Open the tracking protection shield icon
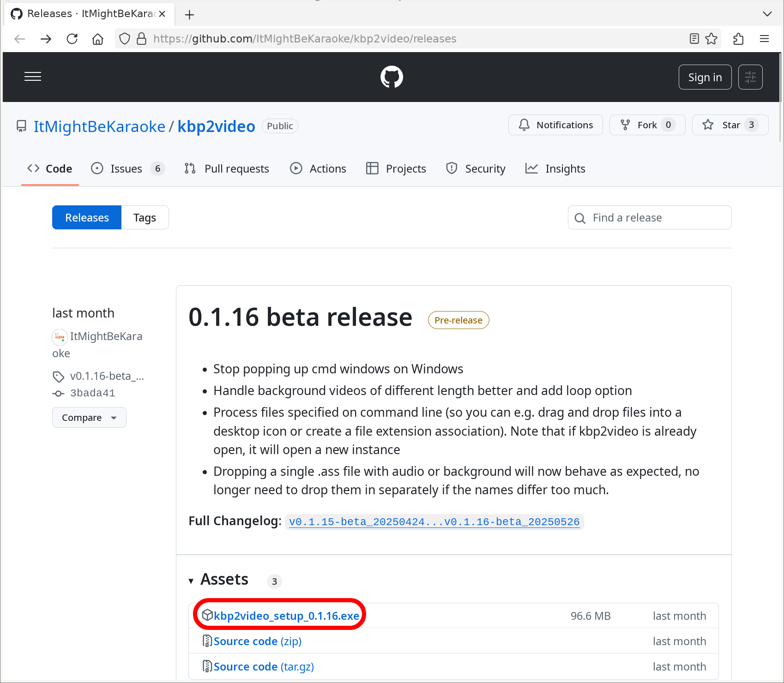The image size is (784, 683). pos(125,39)
